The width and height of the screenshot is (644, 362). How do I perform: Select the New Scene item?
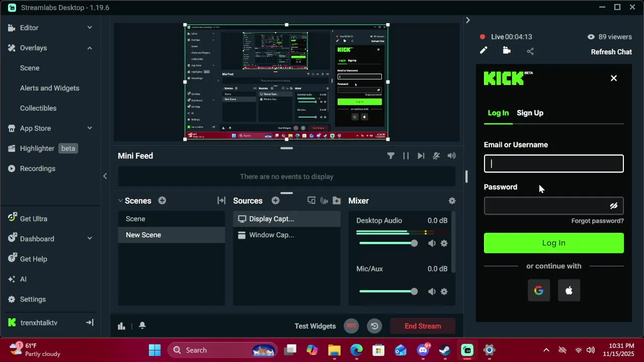point(172,235)
